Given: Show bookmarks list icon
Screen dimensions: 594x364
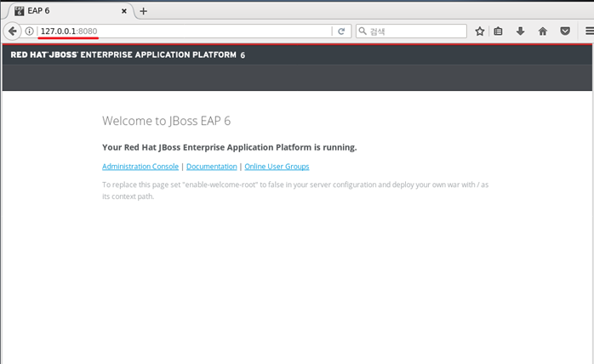Looking at the screenshot, I should (x=498, y=31).
